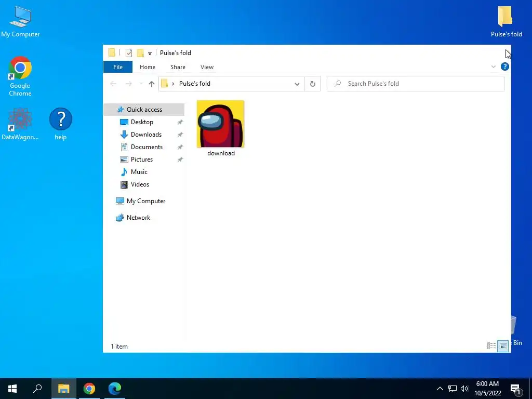
Task: Select the help desktop icon
Action: (61, 124)
